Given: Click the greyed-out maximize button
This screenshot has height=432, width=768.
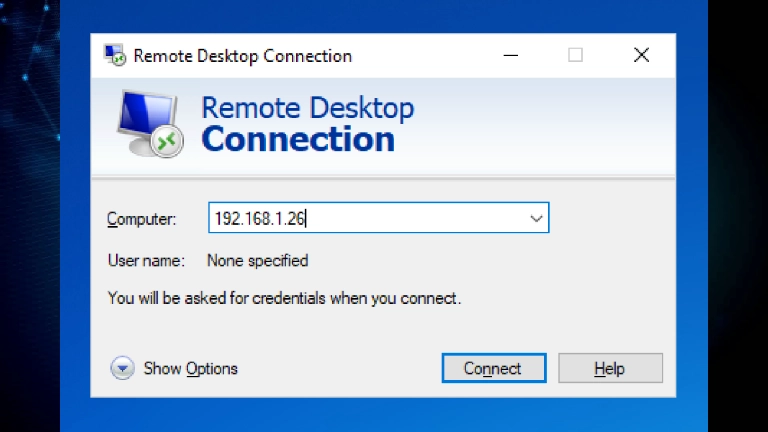Looking at the screenshot, I should coord(576,55).
